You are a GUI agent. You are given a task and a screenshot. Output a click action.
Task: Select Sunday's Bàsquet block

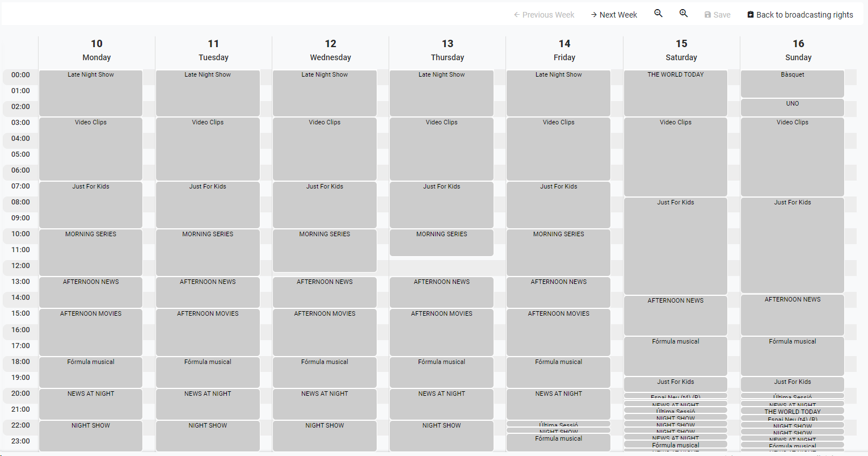tap(792, 83)
